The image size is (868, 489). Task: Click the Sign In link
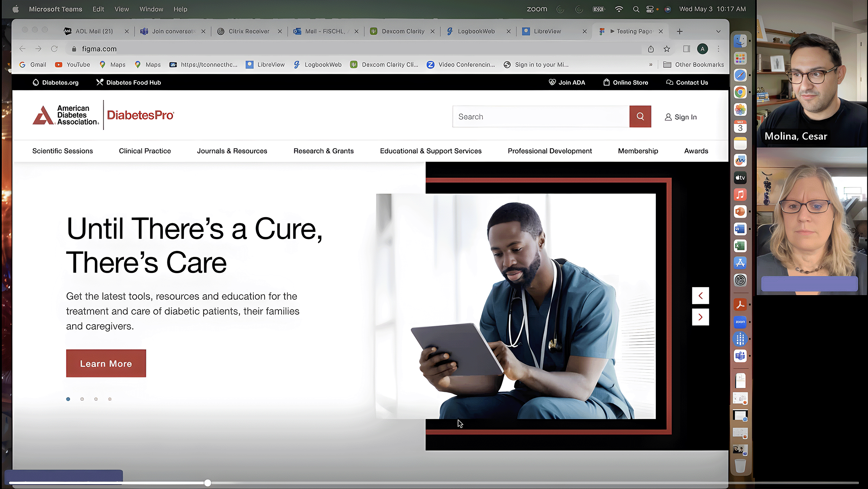pos(681,117)
